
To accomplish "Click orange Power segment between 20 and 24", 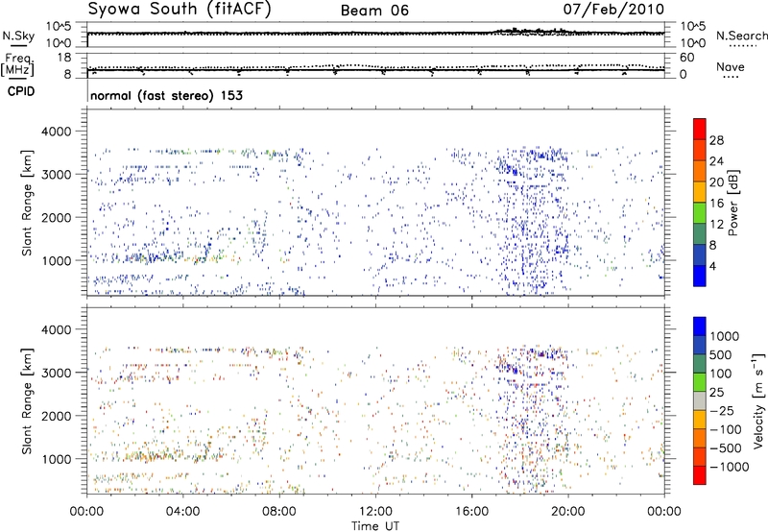I will pyautogui.click(x=700, y=171).
